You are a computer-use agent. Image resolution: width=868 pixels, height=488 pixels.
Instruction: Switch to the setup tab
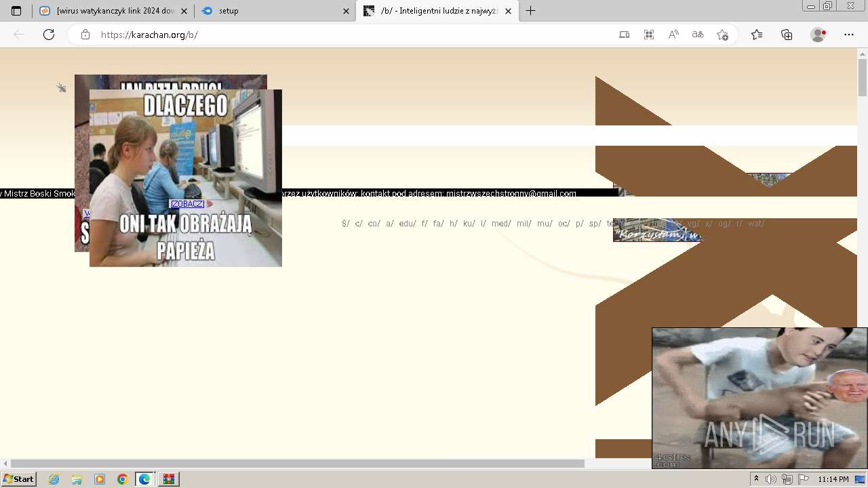(275, 11)
